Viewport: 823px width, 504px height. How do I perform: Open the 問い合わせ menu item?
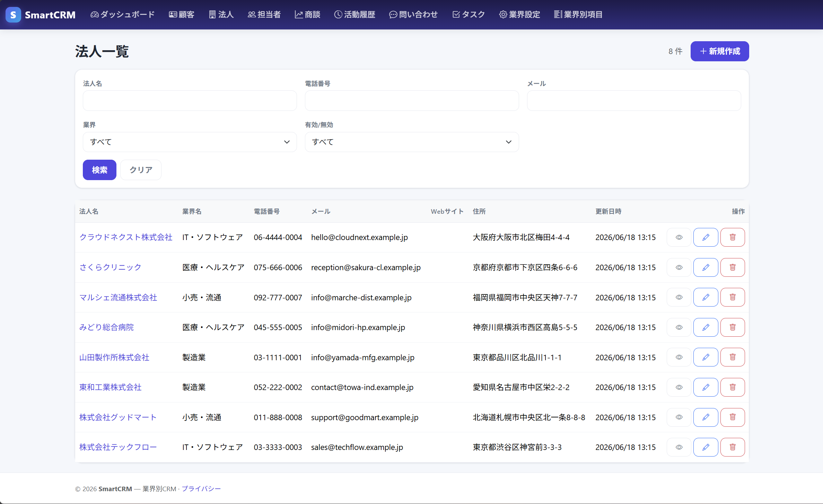click(413, 15)
